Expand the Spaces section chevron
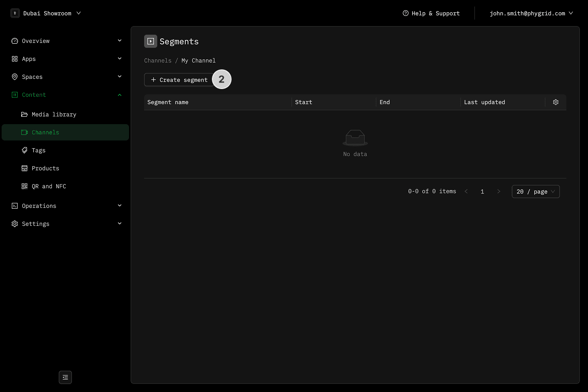 pos(120,76)
